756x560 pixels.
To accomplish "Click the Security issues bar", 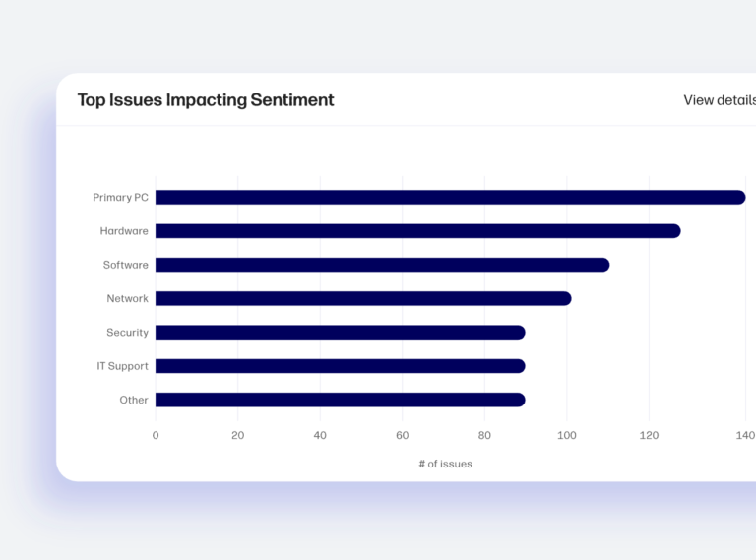I will coord(340,332).
